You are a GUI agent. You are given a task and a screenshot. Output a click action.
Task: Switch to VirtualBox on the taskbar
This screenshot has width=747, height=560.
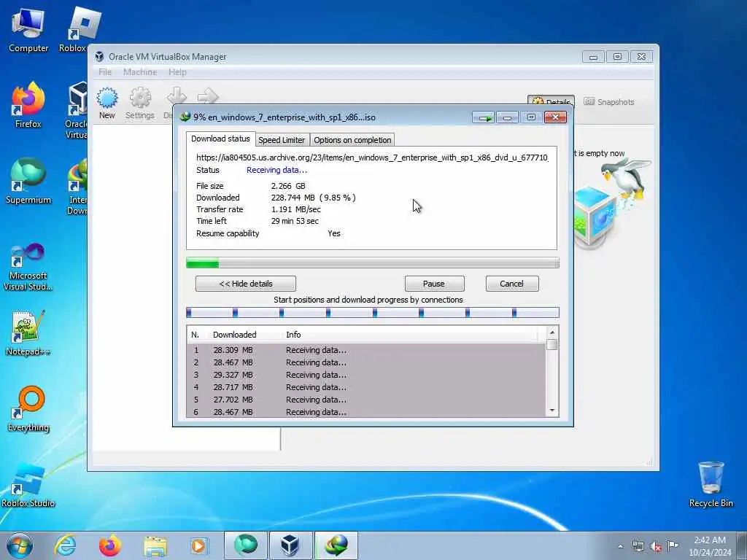pyautogui.click(x=290, y=545)
